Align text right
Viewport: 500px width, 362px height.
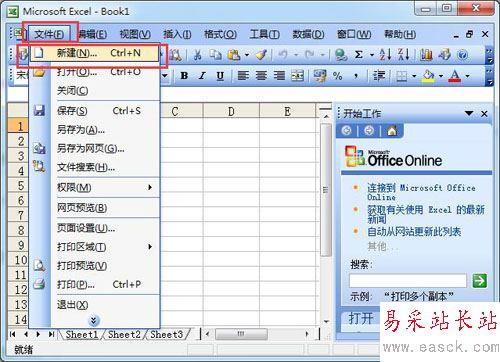(x=279, y=76)
